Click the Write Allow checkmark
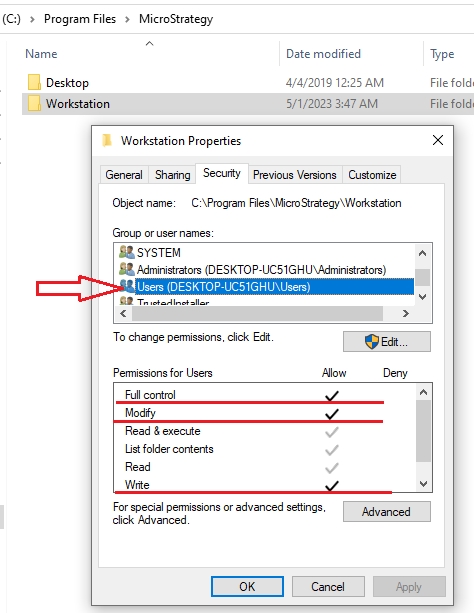Image resolution: width=474 pixels, height=613 pixels. pos(332,486)
